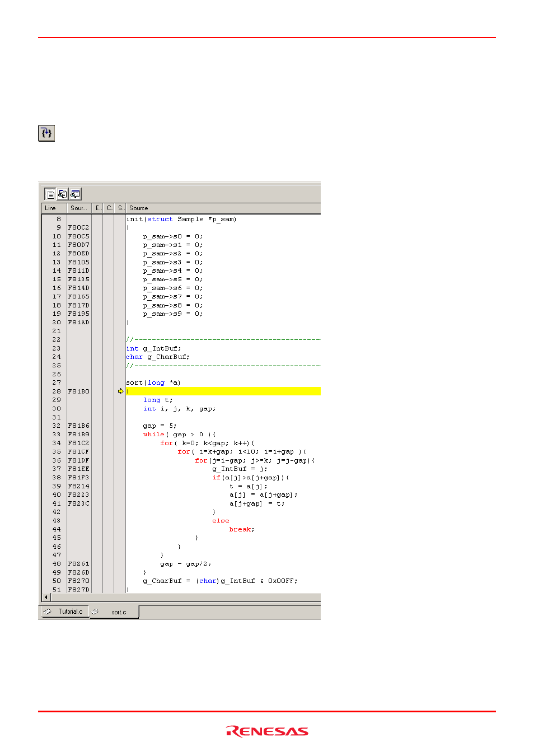534x756 pixels.
Task: Click line number 8
Action: click(59, 219)
